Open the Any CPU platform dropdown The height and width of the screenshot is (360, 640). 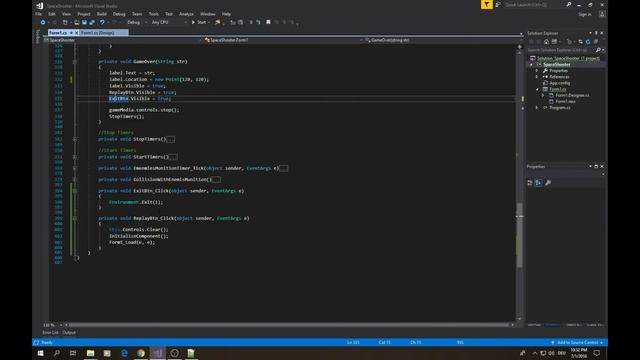tap(168, 22)
